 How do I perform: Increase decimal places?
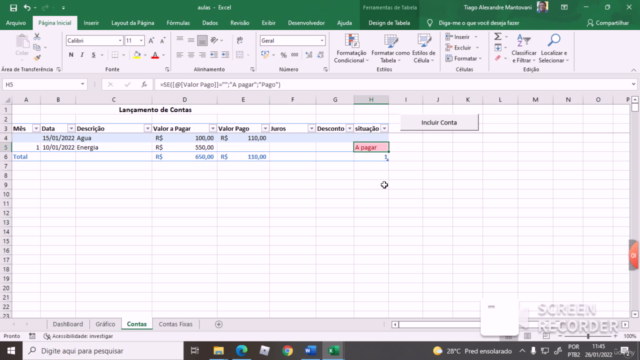click(x=309, y=55)
